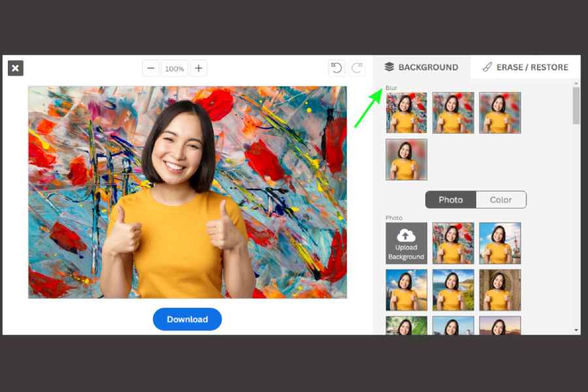Click the Photo section label above thumbnails

(394, 218)
